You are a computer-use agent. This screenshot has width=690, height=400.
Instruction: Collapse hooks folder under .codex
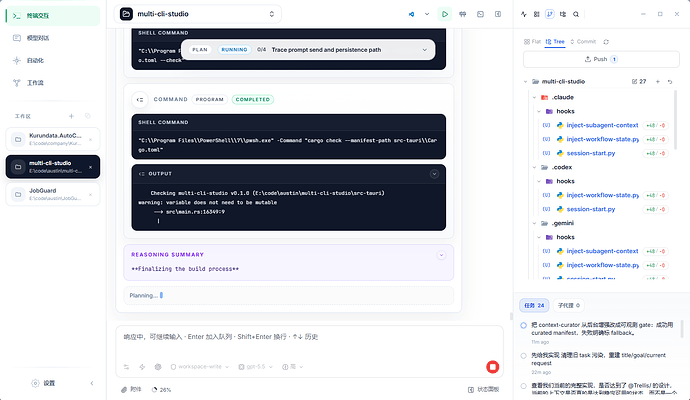point(539,181)
